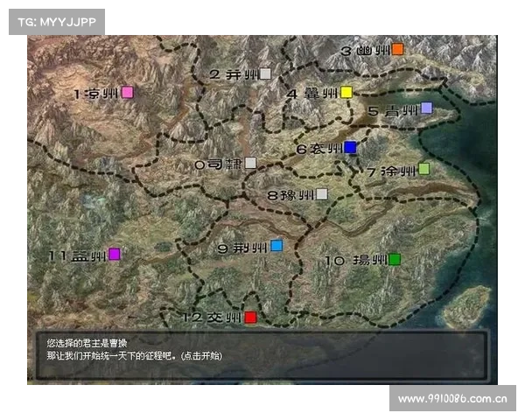
Task: Select the 1 涼州 province label
Action: pos(95,94)
